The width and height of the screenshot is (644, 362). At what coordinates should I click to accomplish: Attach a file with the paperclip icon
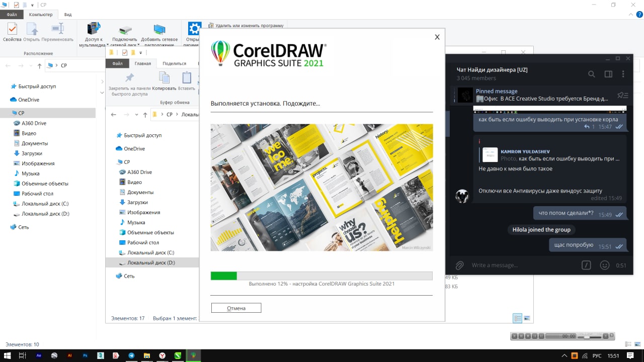459,265
